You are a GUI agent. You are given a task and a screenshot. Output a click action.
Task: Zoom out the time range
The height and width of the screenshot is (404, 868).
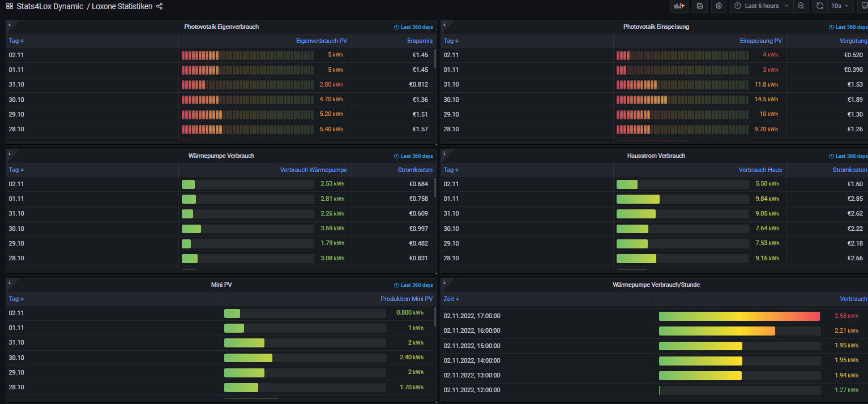click(x=801, y=6)
